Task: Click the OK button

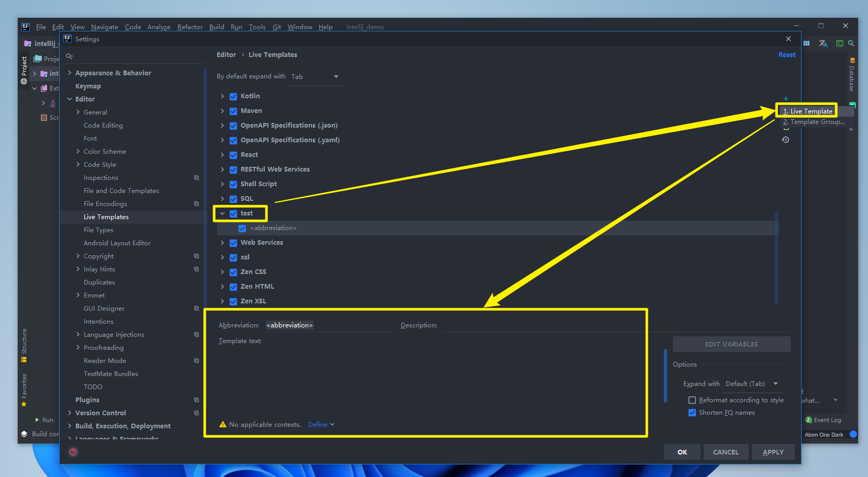Action: [682, 452]
